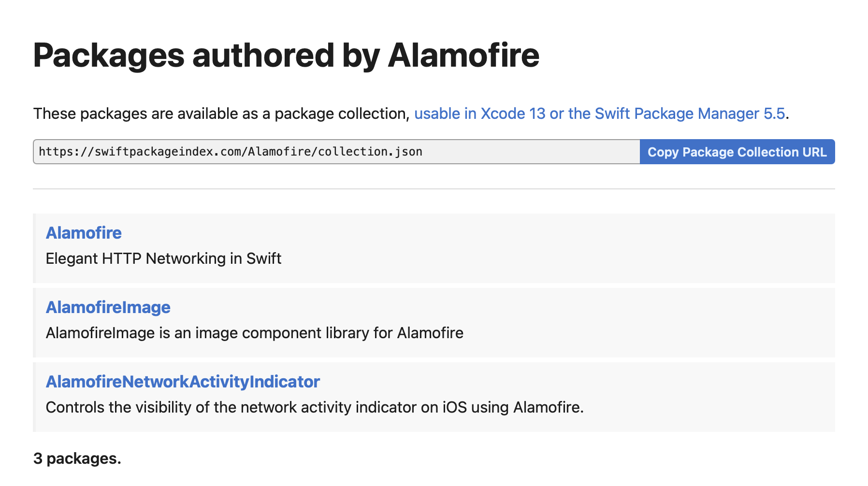Click the AlamofireImage image component library description
The height and width of the screenshot is (486, 868).
pyautogui.click(x=254, y=333)
